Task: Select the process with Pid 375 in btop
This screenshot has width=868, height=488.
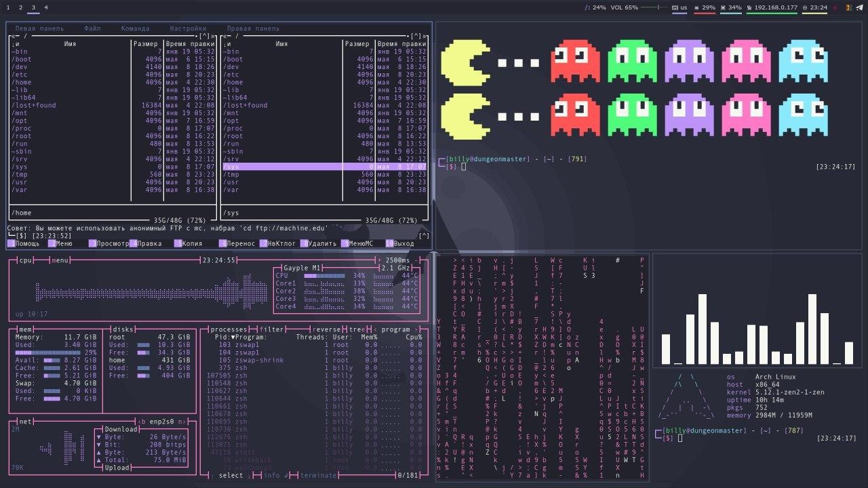Action: 315,368
